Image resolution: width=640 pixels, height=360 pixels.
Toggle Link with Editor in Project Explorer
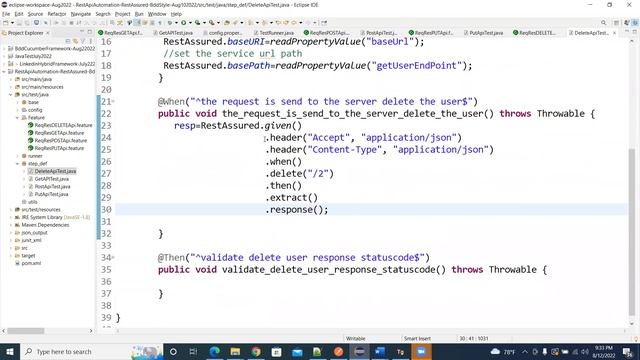[x=76, y=41]
